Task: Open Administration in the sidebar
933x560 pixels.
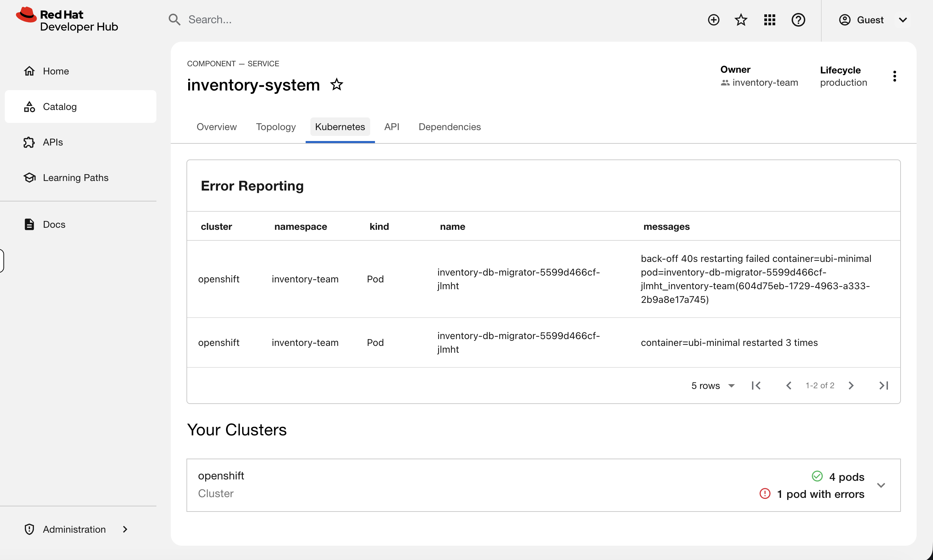Action: pyautogui.click(x=80, y=529)
